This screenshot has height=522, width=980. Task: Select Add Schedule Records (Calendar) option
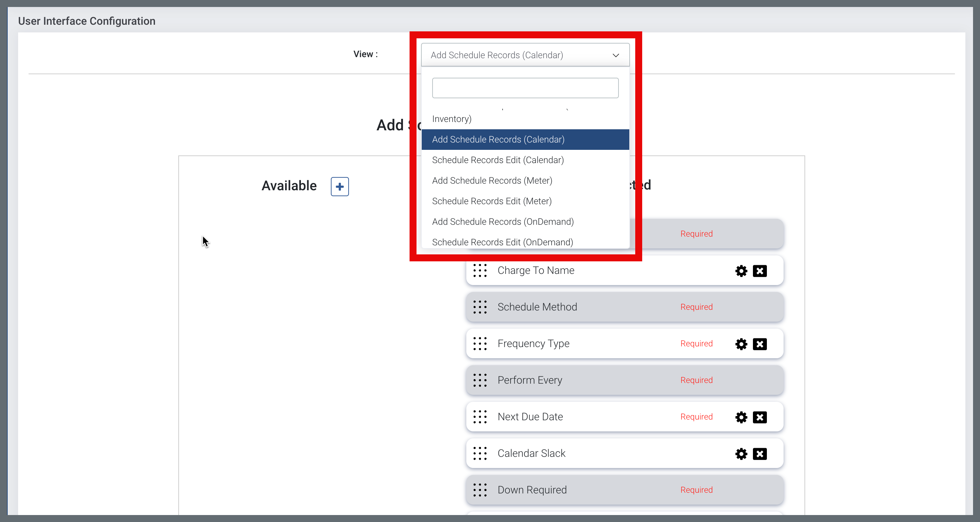498,139
